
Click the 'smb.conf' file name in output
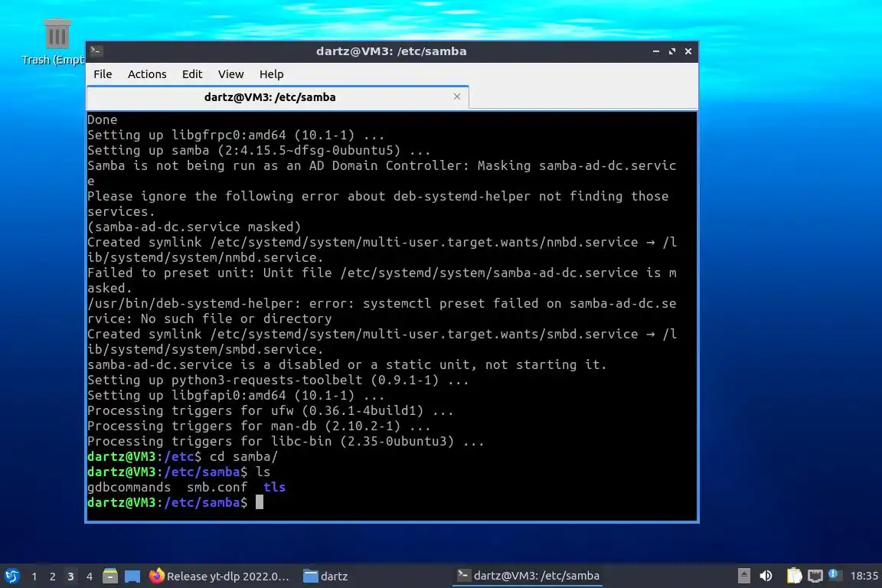[217, 487]
